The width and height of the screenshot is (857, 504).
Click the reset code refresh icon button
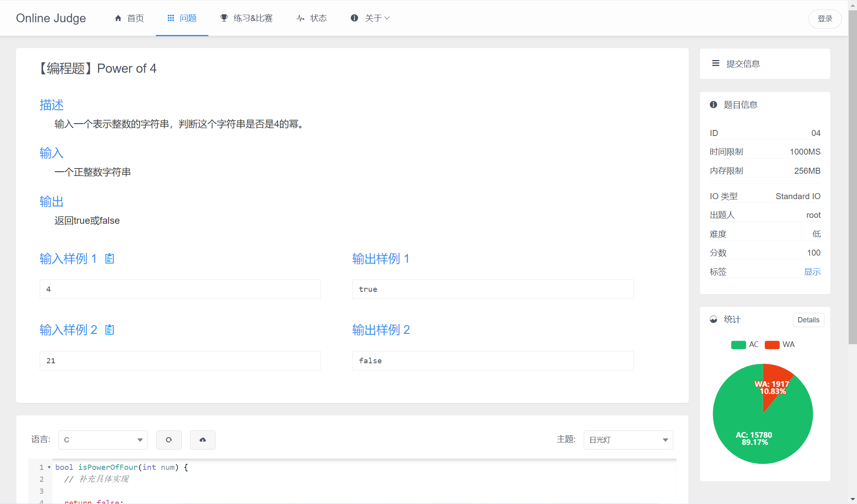tap(169, 440)
